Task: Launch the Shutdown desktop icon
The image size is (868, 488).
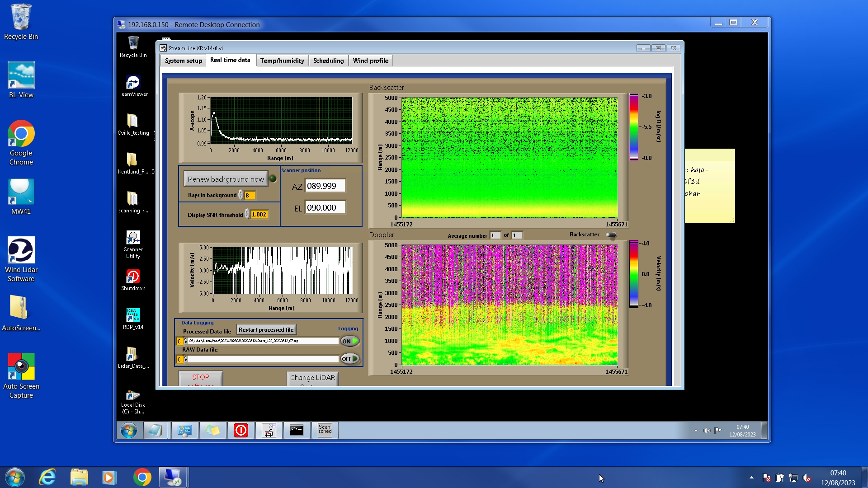Action: [133, 277]
